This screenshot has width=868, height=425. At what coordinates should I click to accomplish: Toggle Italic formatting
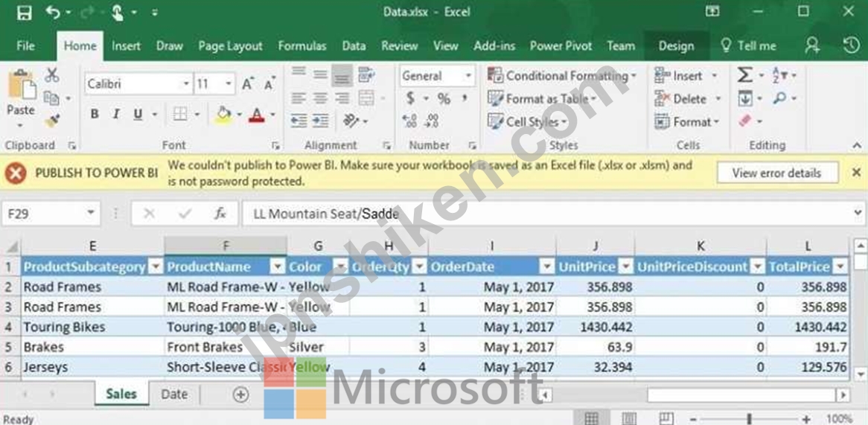point(116,115)
